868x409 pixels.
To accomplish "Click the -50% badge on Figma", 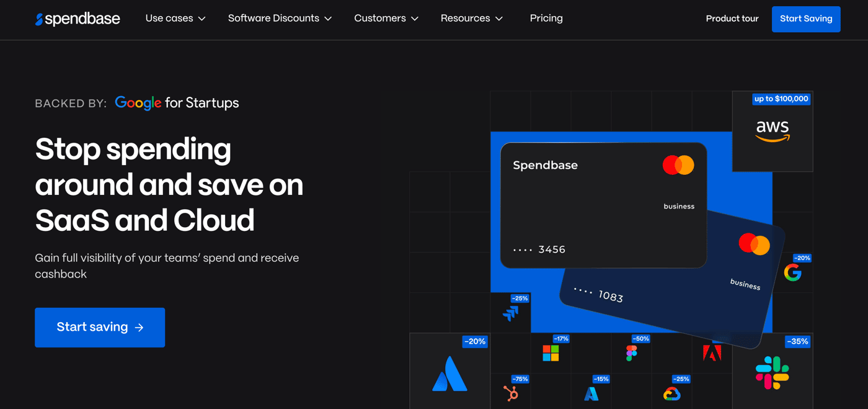I will point(640,339).
